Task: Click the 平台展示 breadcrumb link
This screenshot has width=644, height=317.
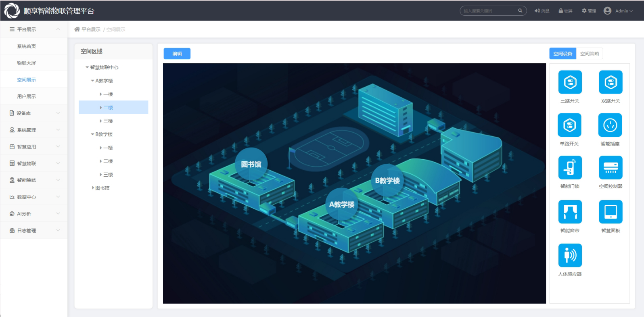Action: (x=91, y=29)
